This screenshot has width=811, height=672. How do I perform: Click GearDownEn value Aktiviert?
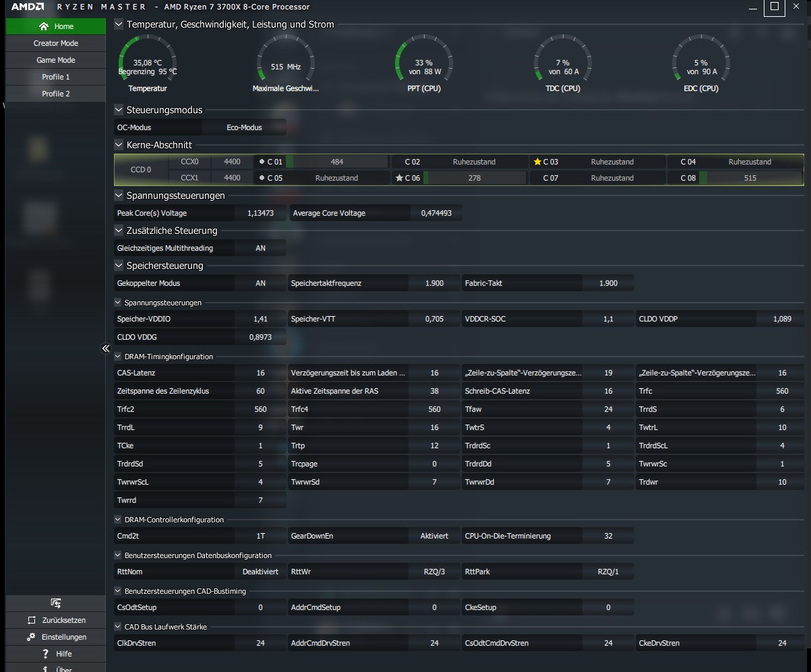tap(434, 536)
